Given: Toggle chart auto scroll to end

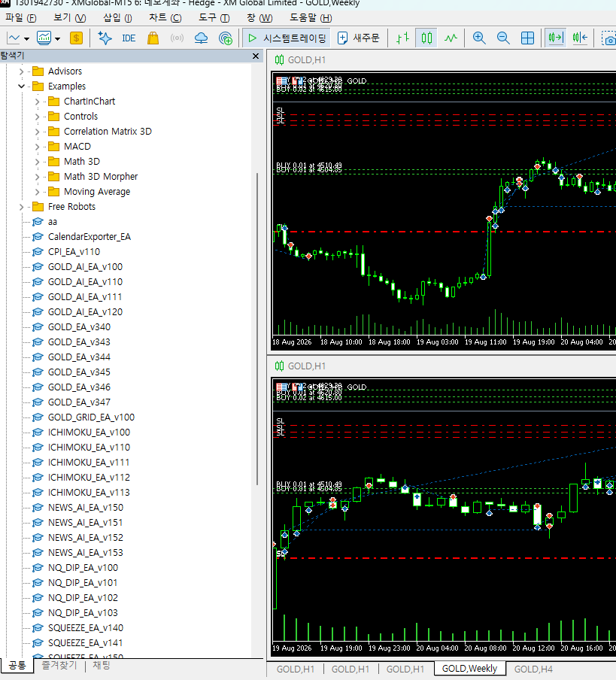Looking at the screenshot, I should coord(555,38).
